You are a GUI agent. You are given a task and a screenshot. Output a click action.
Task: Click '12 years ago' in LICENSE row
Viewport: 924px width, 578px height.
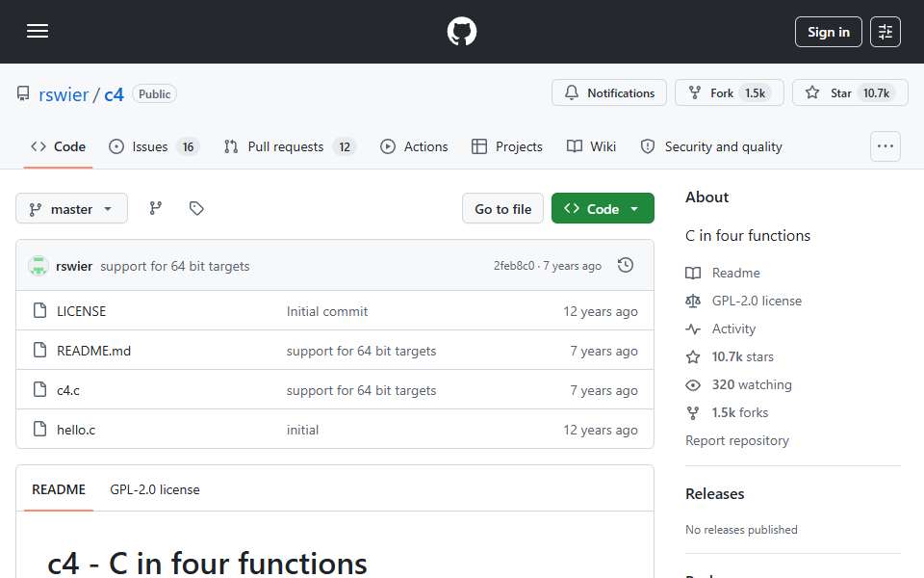[600, 311]
